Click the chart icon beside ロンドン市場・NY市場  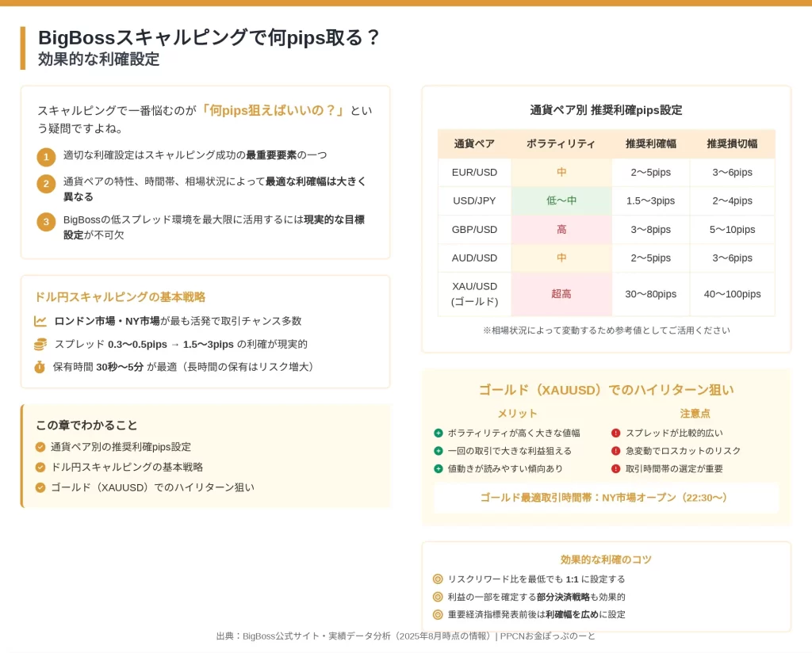40,321
